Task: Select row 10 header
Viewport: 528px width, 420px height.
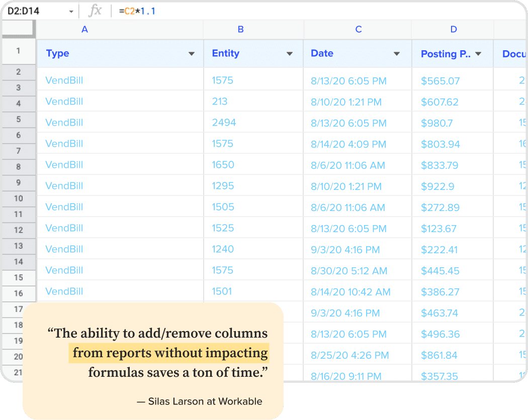Action: 18,198
